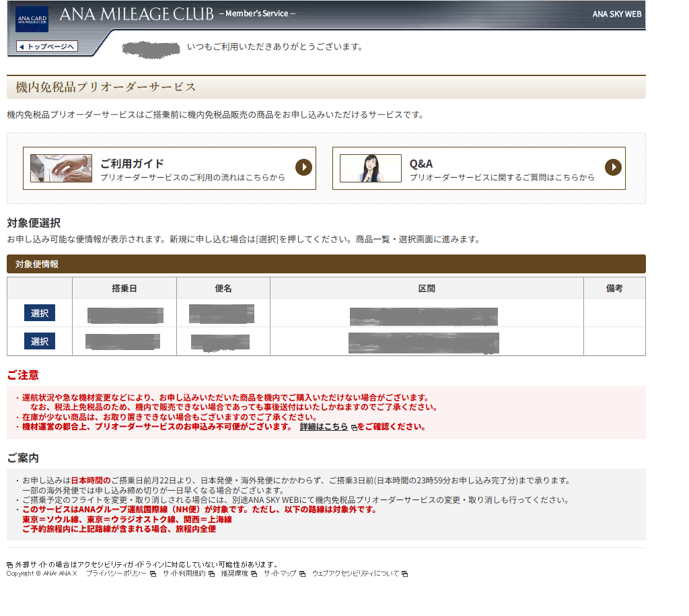The height and width of the screenshot is (616, 689).
Task: Click the 搭乗日 column header
Action: tap(124, 288)
